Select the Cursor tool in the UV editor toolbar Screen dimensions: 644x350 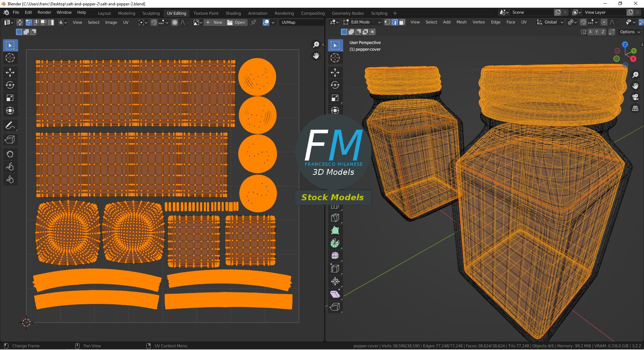tap(10, 58)
